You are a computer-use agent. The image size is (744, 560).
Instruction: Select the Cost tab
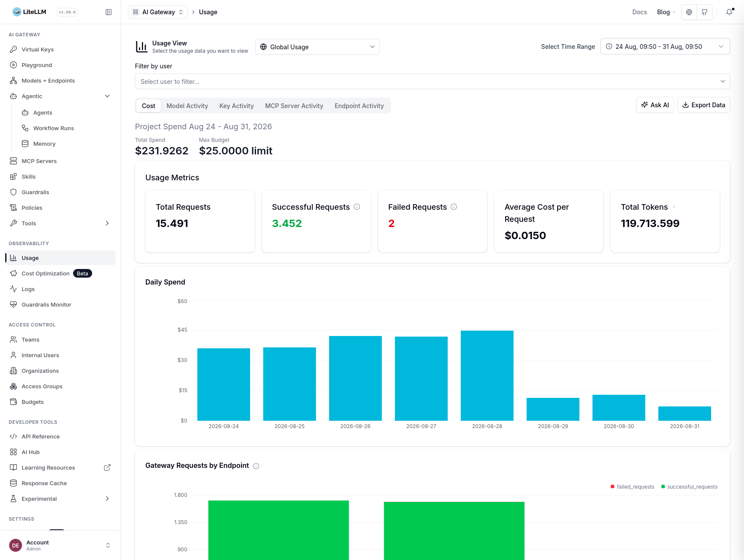coord(148,106)
